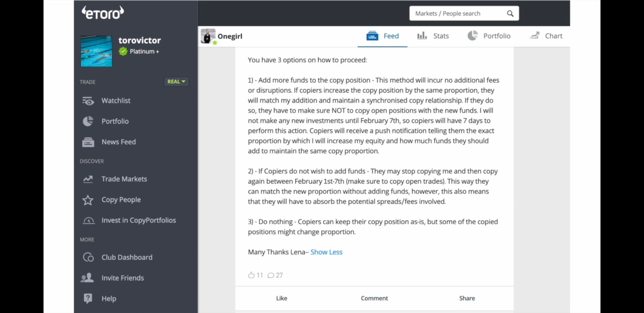Click the News Feed sidebar icon
Viewport: 644px width, 313px height.
(88, 142)
